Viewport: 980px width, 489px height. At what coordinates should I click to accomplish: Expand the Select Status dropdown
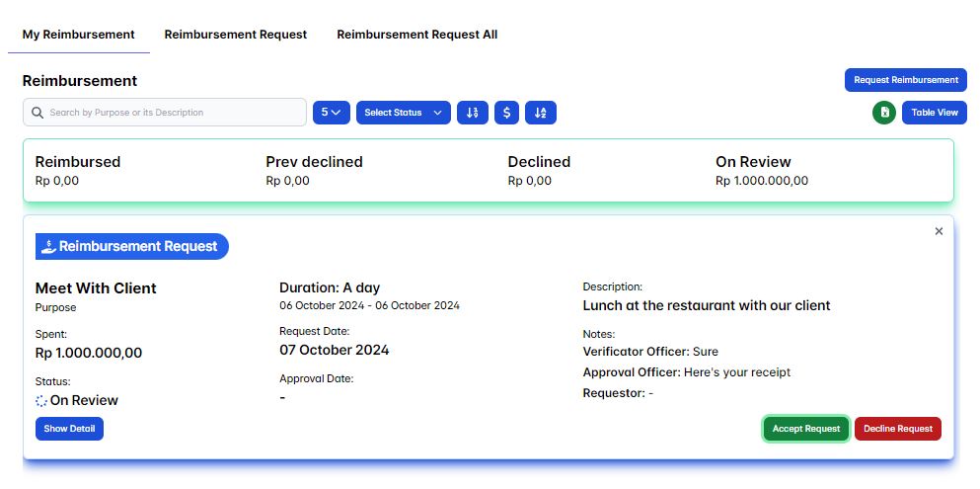[403, 113]
